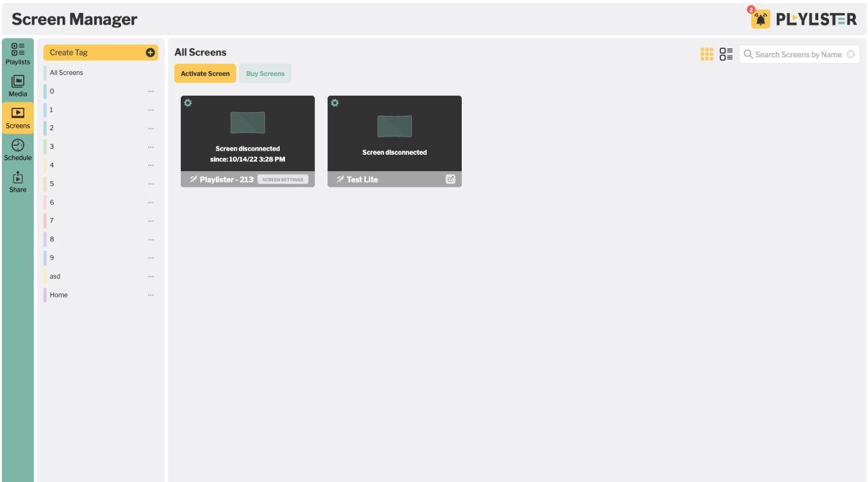Click the plus icon to create tag

(151, 52)
